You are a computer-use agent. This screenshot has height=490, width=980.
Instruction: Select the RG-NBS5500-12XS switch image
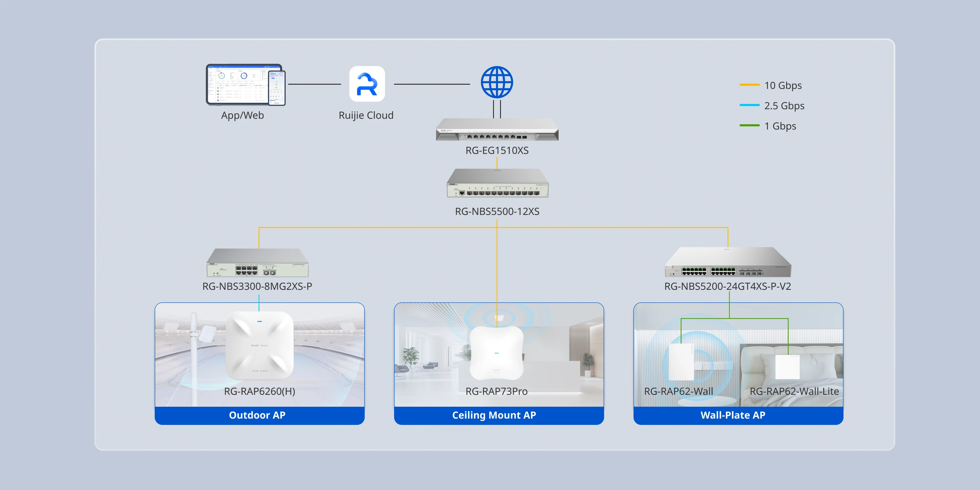pos(497,183)
